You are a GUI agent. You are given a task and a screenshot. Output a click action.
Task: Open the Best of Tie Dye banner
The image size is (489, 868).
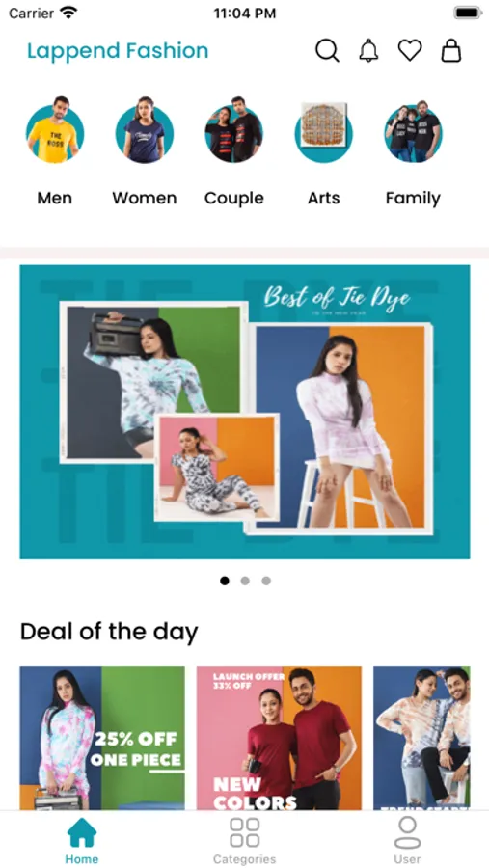coord(245,412)
